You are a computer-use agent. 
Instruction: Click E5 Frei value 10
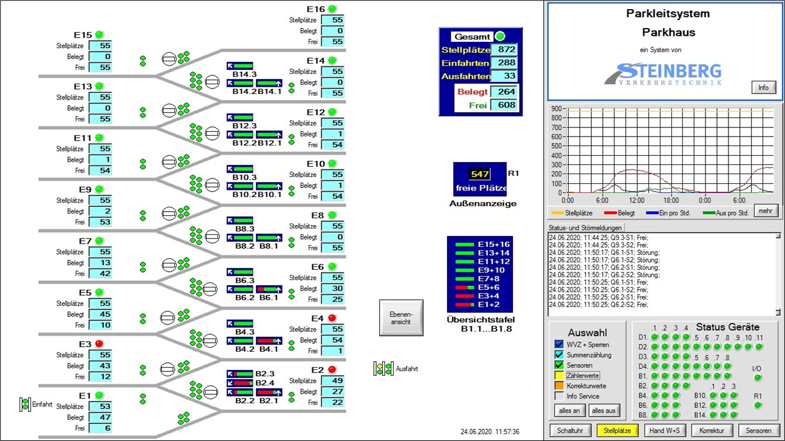(101, 325)
